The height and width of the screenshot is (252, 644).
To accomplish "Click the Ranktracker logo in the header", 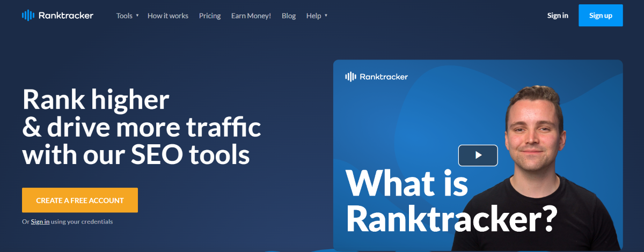I will (x=57, y=16).
